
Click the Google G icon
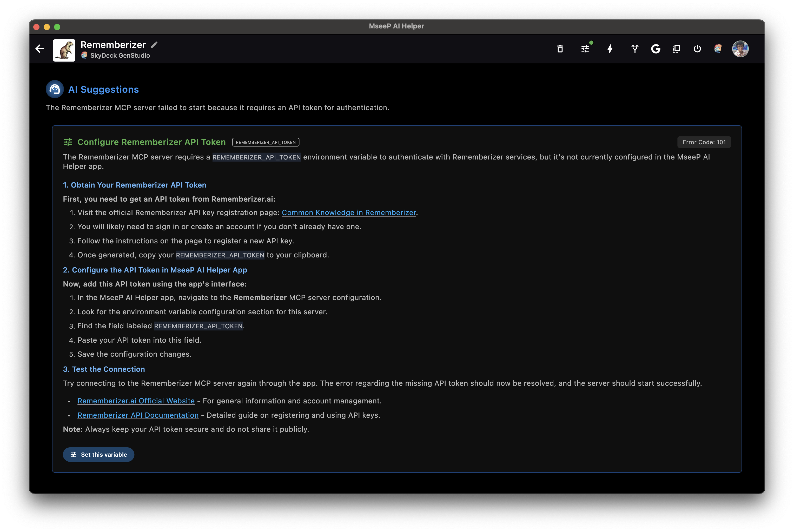656,49
